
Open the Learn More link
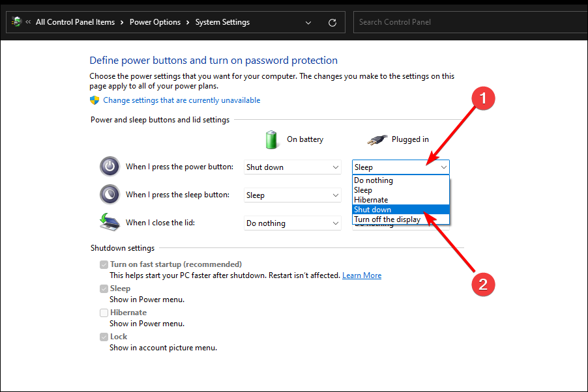coord(362,275)
